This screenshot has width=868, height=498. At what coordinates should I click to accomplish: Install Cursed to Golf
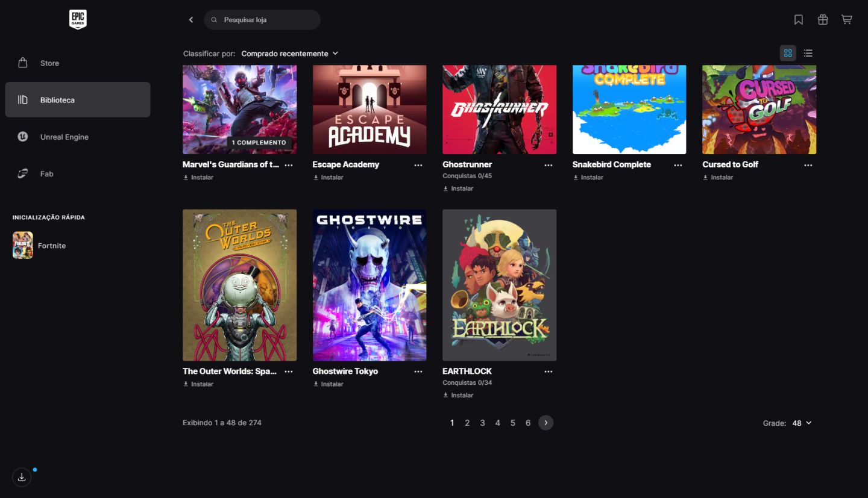pos(718,178)
